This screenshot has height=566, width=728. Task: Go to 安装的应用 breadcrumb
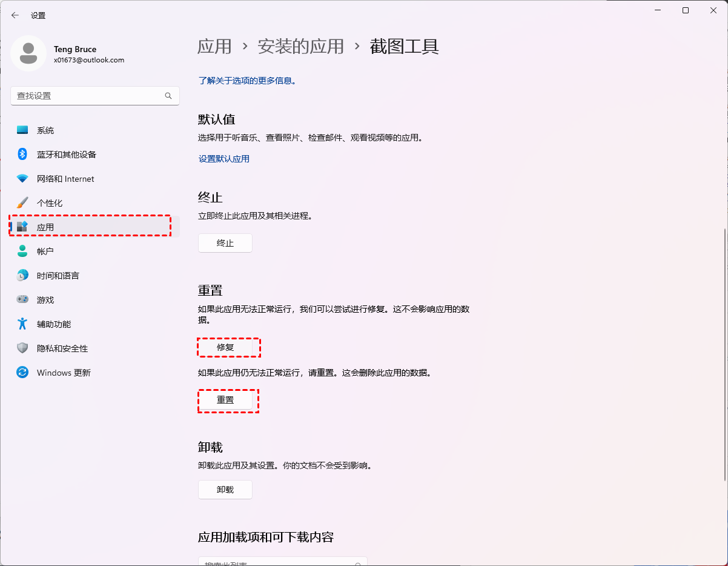click(301, 47)
